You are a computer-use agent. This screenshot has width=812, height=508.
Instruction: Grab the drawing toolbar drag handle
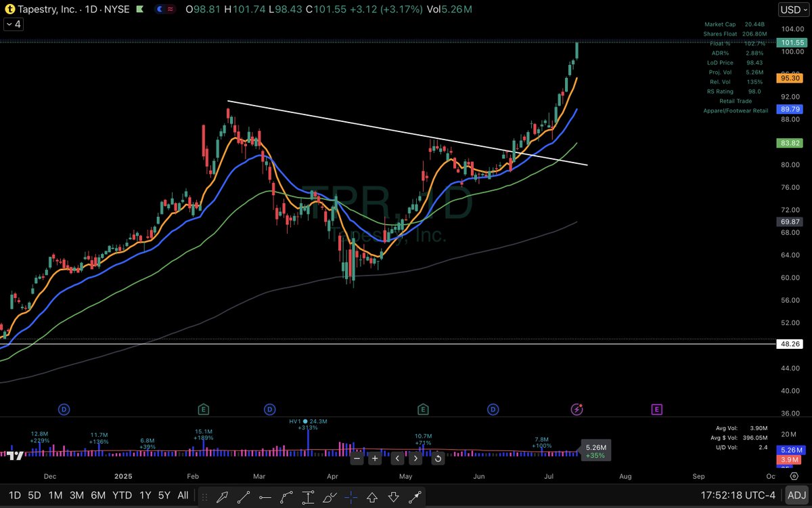(205, 496)
